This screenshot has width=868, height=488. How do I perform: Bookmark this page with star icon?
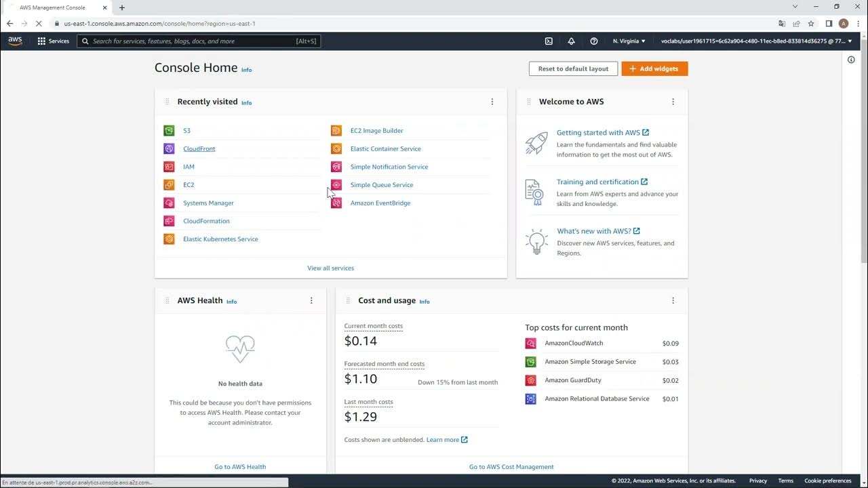[x=811, y=23]
